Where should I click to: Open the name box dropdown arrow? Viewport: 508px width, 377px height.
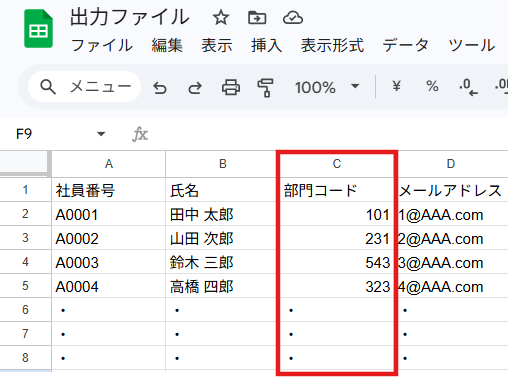click(101, 134)
